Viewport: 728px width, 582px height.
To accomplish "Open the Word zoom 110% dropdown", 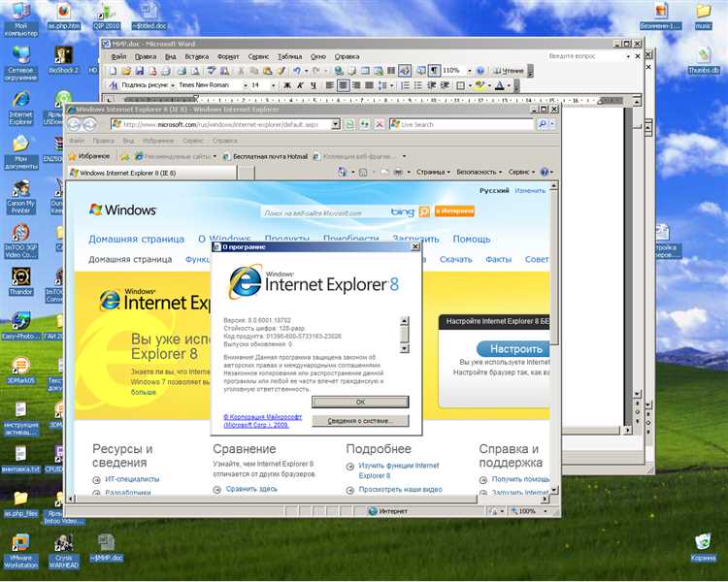I will click(x=469, y=71).
